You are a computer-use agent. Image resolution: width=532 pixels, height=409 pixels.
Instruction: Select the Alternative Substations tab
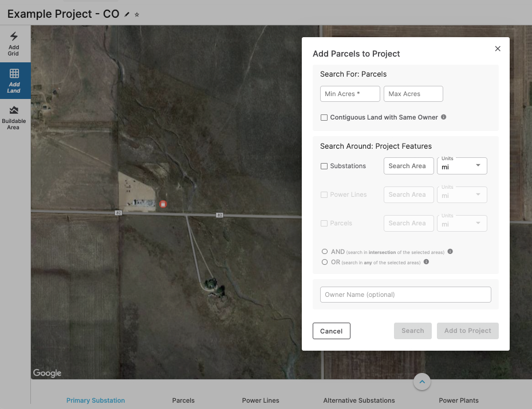click(359, 400)
